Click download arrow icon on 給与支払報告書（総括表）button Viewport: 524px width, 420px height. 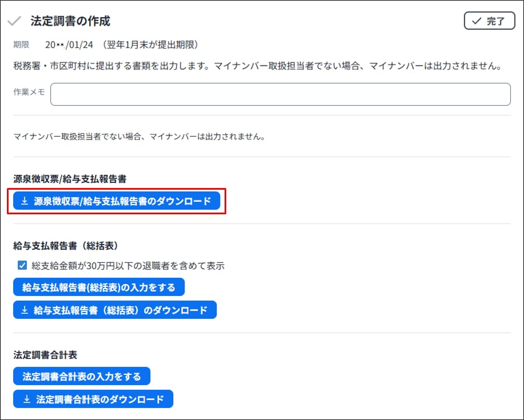click(x=25, y=310)
